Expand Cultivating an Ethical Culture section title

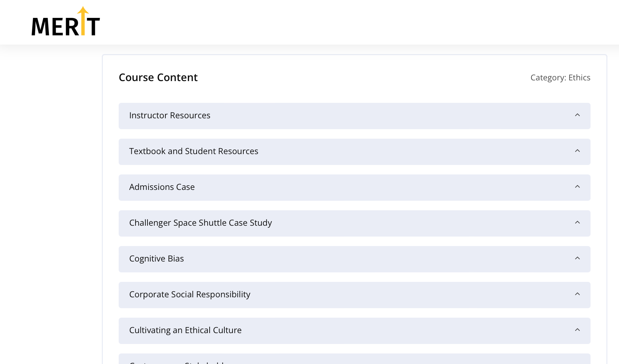pos(185,330)
